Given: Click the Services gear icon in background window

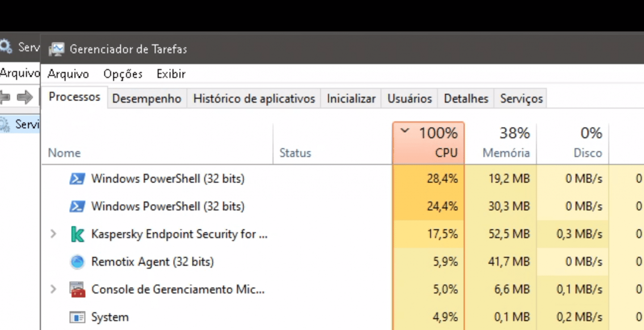Looking at the screenshot, I should pos(5,46).
